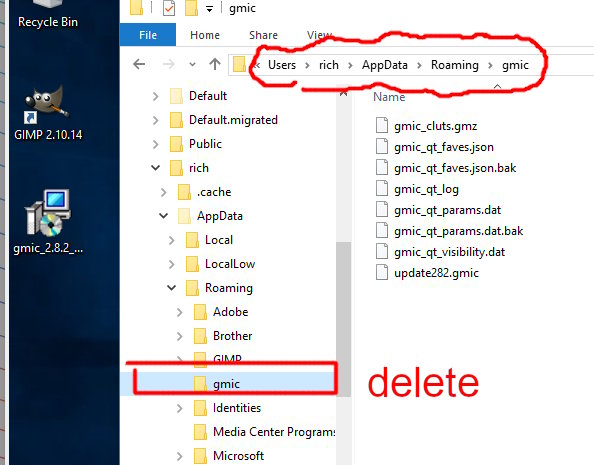Click the Back navigation arrow
Image resolution: width=594 pixels, height=465 pixels.
[139, 64]
